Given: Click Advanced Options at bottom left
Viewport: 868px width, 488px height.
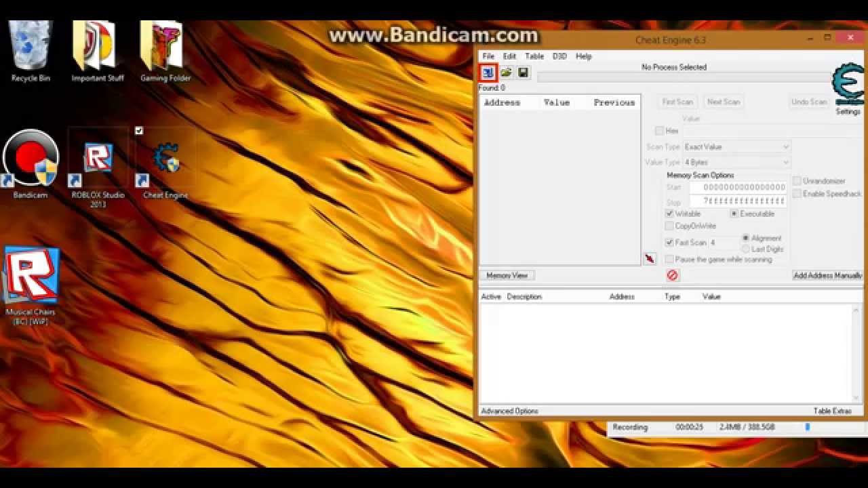Looking at the screenshot, I should coord(509,411).
